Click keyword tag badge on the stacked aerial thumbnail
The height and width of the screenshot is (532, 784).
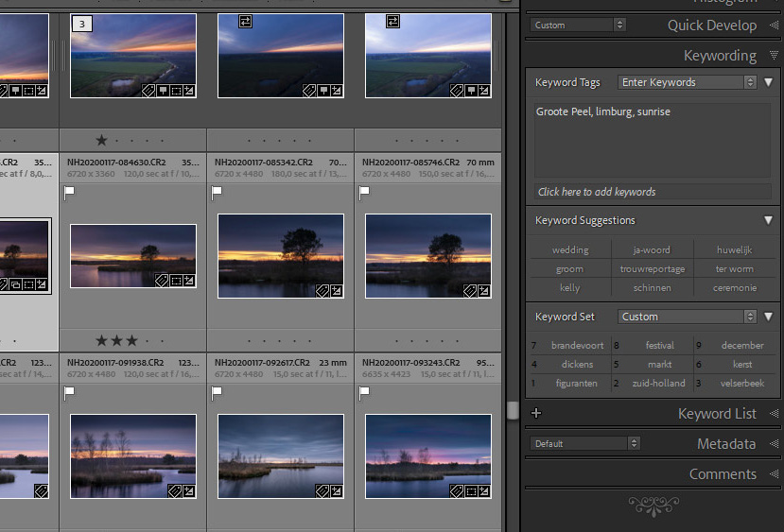[x=148, y=91]
